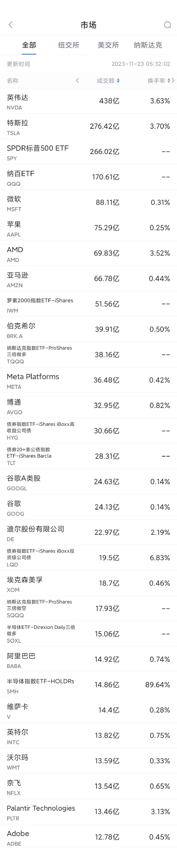Open search with magnifier icon

click(x=167, y=24)
